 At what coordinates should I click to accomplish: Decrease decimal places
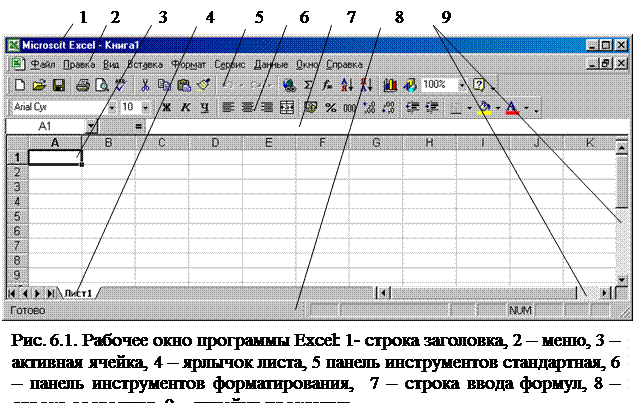pos(388,107)
